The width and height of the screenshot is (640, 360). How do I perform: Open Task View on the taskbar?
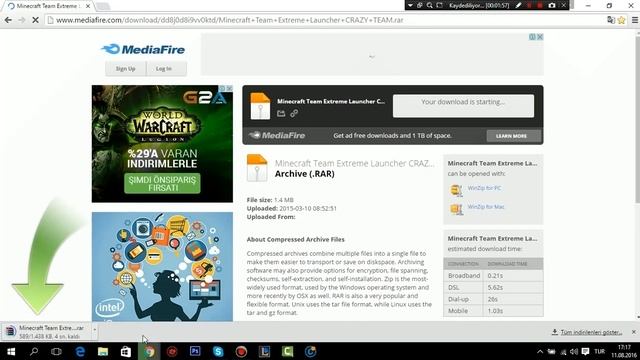(x=56, y=351)
